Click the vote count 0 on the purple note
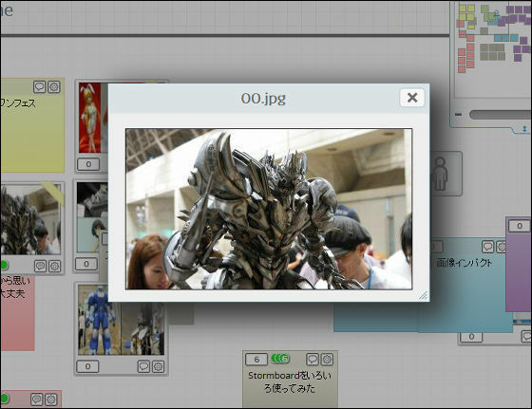This screenshot has height=409, width=532. click(x=520, y=226)
